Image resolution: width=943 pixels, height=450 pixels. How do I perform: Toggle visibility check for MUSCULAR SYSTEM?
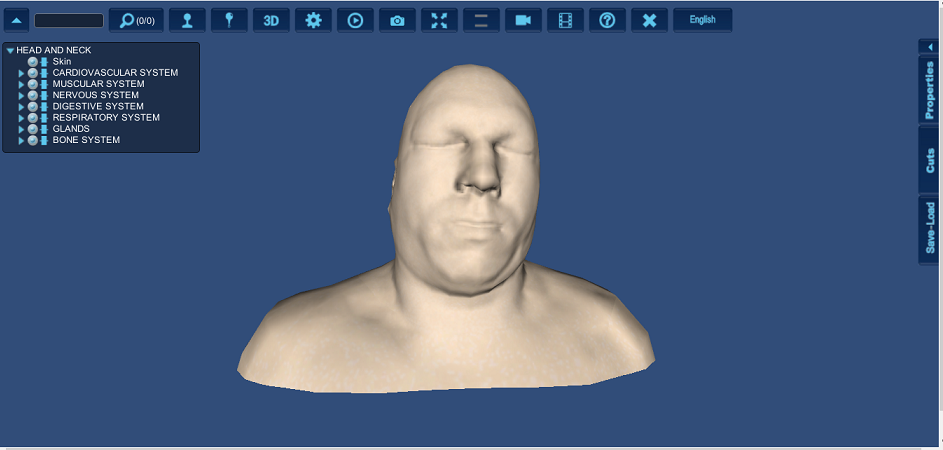point(32,84)
